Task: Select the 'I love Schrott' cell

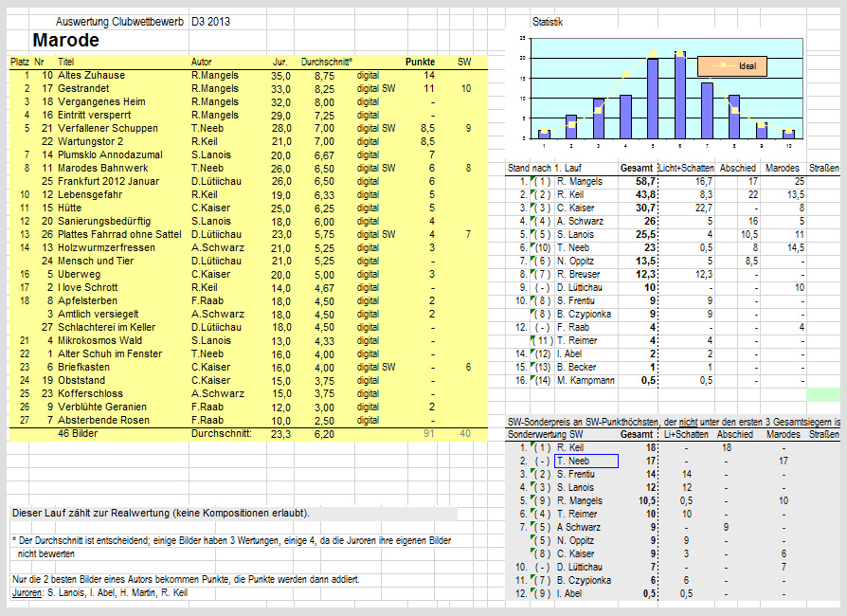Action: 87,287
